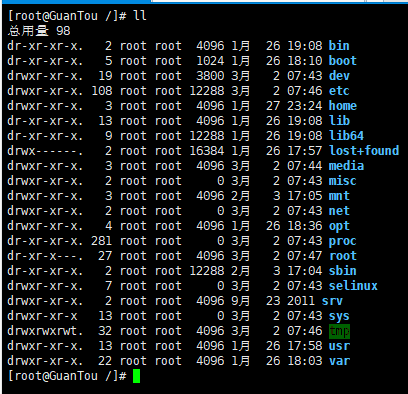Click time '17:58' in the usr row
This screenshot has width=408, height=394.
pyautogui.click(x=305, y=346)
